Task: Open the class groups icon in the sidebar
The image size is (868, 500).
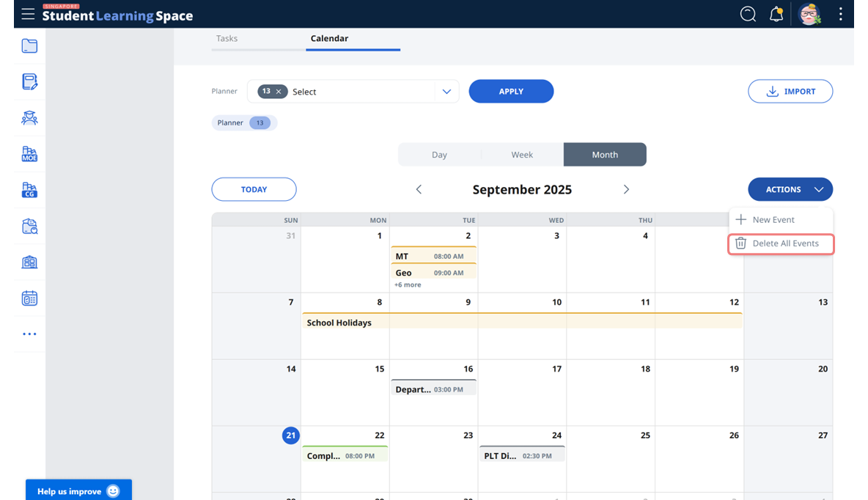Action: click(29, 117)
